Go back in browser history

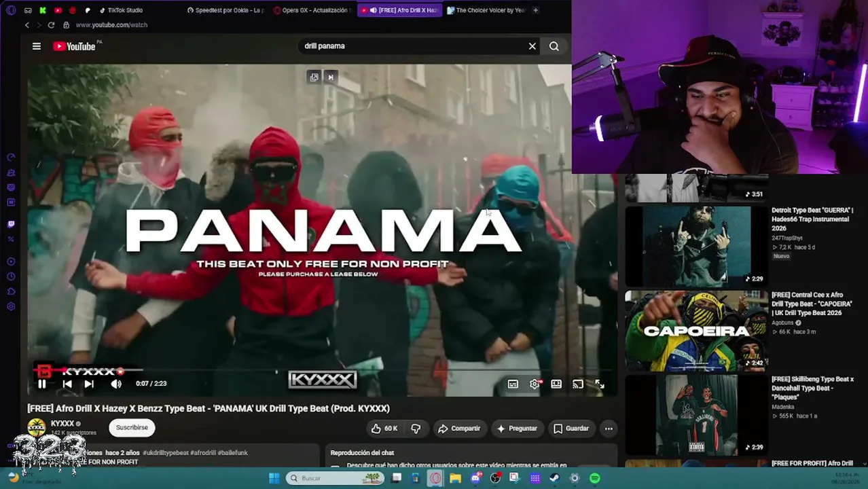pyautogui.click(x=27, y=25)
